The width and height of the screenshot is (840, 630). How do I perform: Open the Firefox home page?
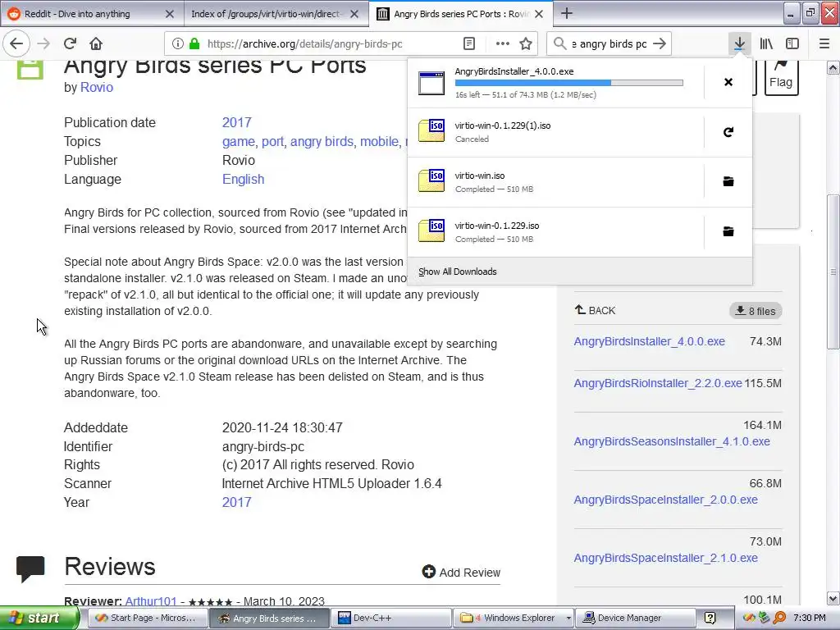(96, 43)
